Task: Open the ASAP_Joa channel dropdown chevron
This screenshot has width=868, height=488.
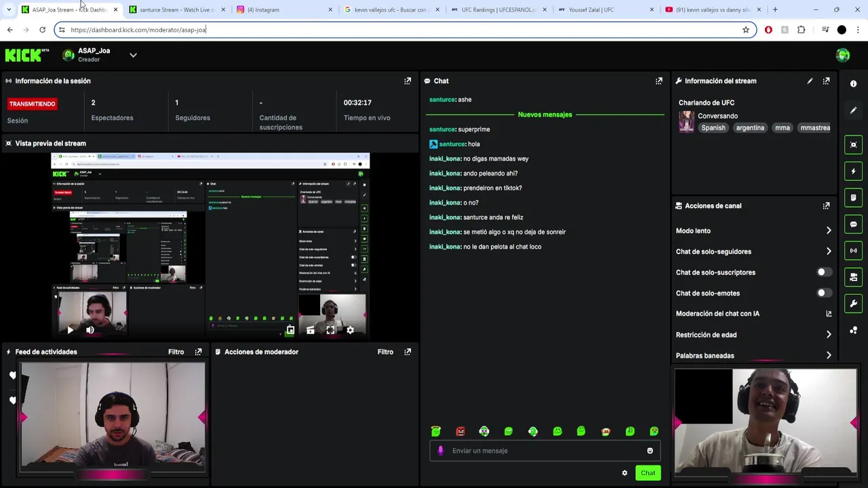Action: coord(133,55)
